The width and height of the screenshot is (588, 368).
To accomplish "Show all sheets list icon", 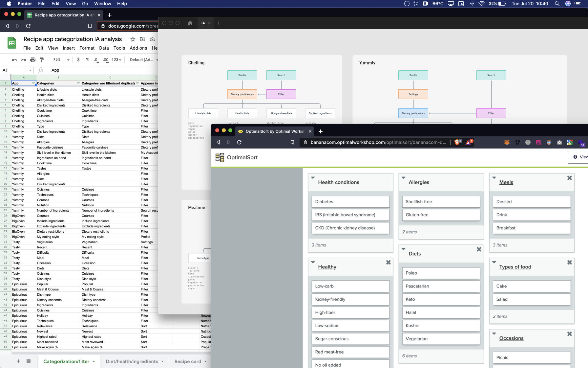I will click(29, 361).
